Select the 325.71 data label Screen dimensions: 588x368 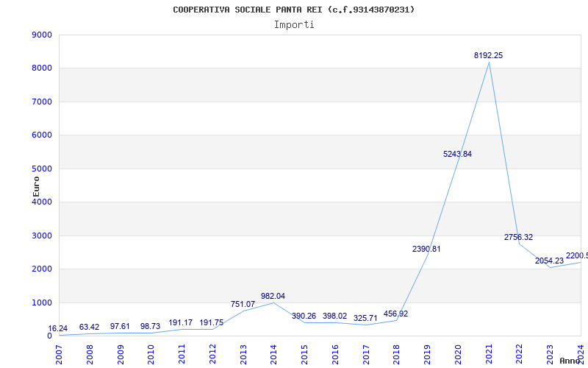point(365,319)
